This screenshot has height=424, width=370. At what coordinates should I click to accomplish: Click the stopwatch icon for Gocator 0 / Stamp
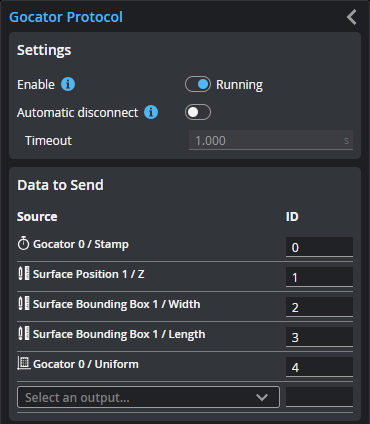click(x=23, y=243)
